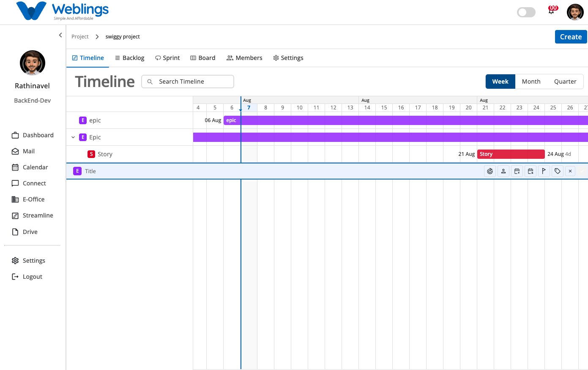Click the purple epic timeline bar

pos(406,120)
